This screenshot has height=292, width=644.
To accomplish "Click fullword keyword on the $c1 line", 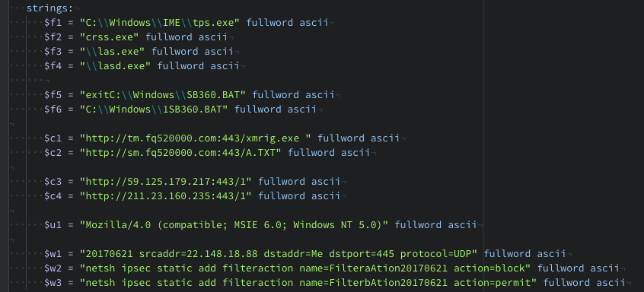I will click(x=341, y=138).
